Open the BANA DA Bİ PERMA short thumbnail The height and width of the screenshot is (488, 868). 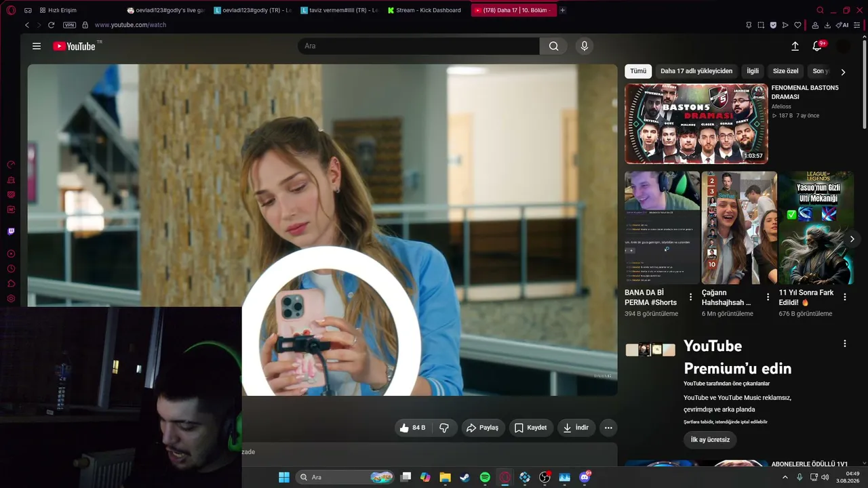point(662,228)
